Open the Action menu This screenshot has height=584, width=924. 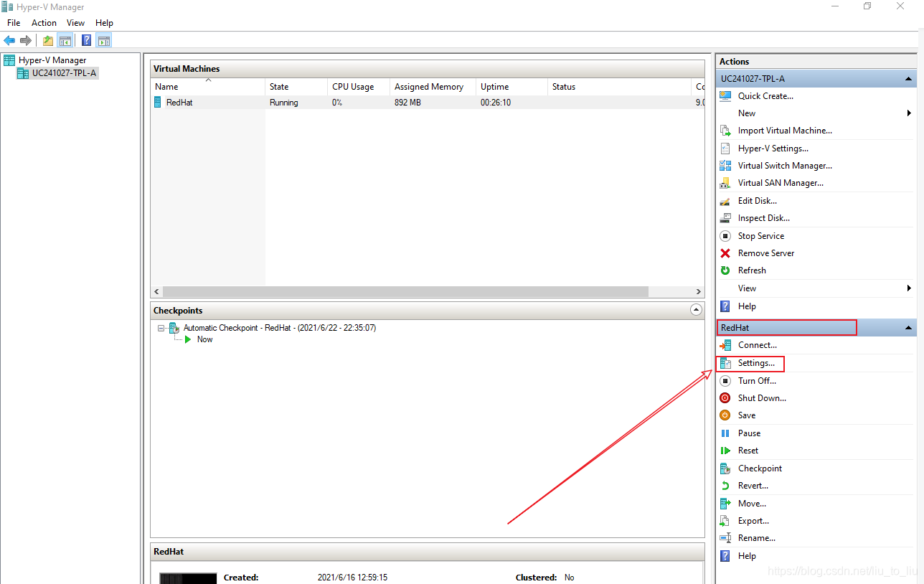44,23
